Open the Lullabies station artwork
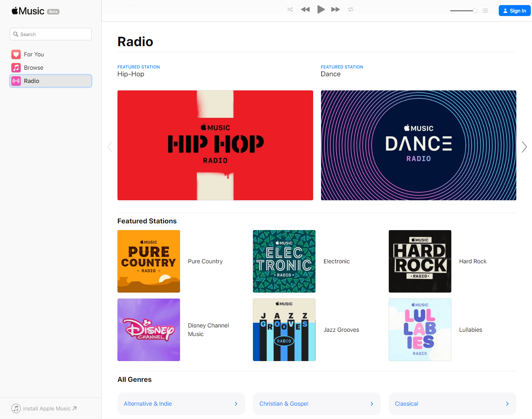This screenshot has width=532, height=419. click(420, 330)
